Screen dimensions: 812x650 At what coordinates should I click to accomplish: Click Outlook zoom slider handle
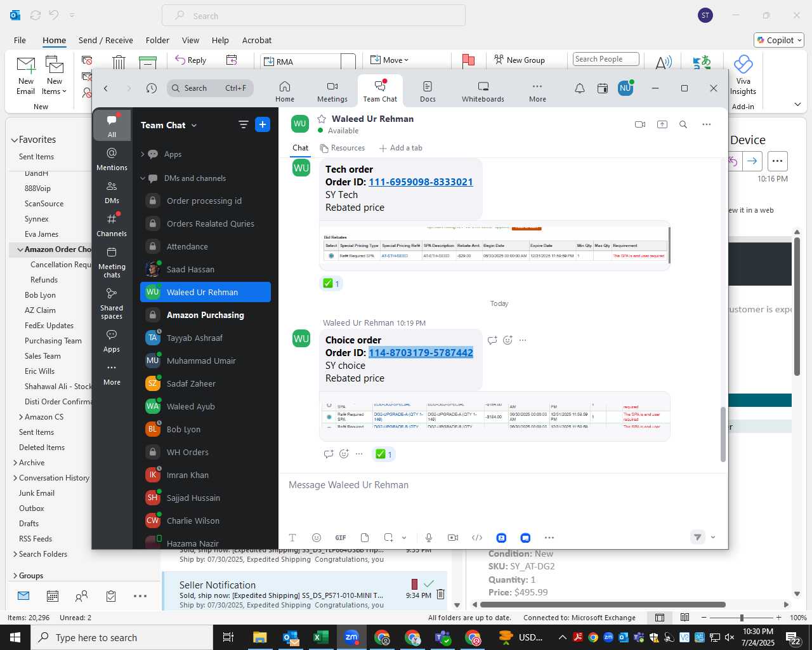pos(742,618)
